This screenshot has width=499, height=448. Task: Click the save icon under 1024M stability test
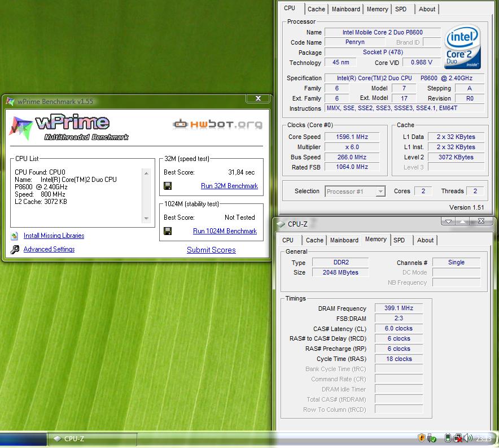168,231
